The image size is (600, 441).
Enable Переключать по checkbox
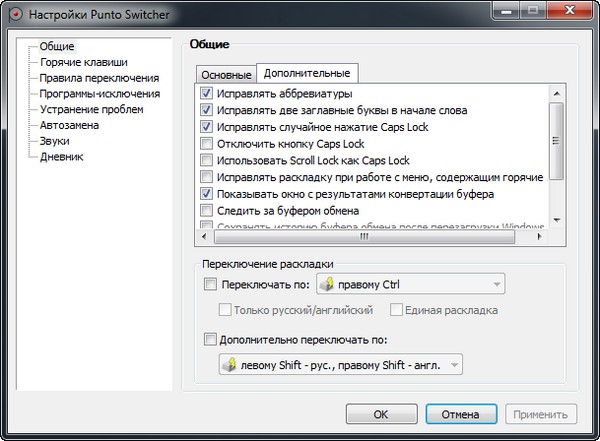209,285
